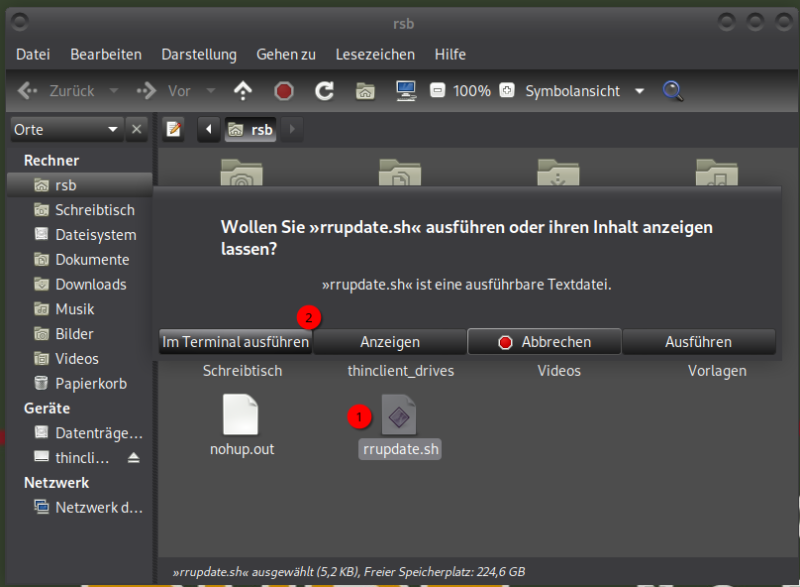Refresh the current folder view

click(x=324, y=91)
